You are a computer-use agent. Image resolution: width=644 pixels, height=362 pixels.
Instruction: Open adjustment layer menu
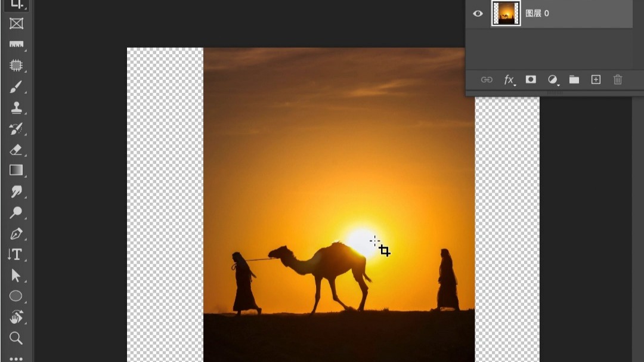tap(553, 80)
